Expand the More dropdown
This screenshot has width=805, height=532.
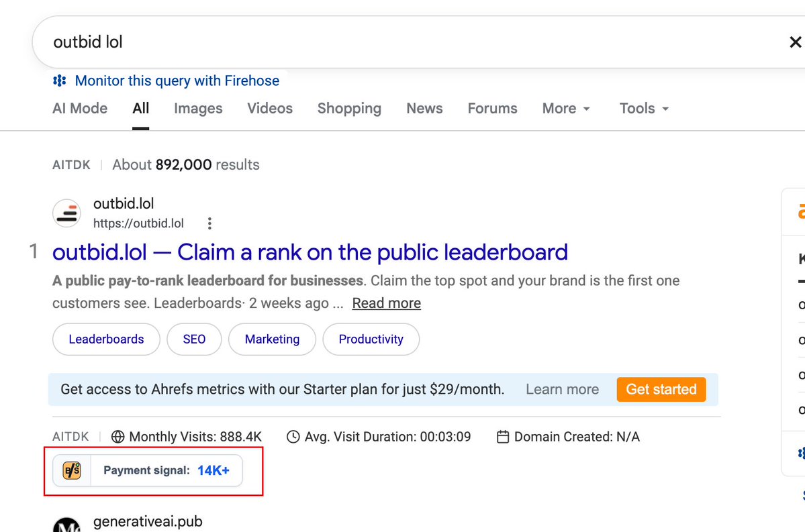tap(566, 108)
